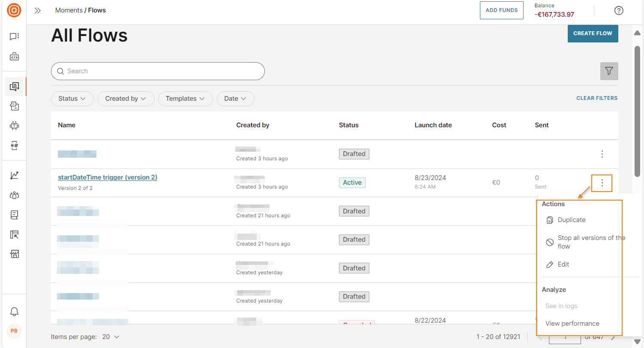The width and height of the screenshot is (644, 348).
Task: Open the sidebar icon directly below Moments
Action: tap(14, 106)
